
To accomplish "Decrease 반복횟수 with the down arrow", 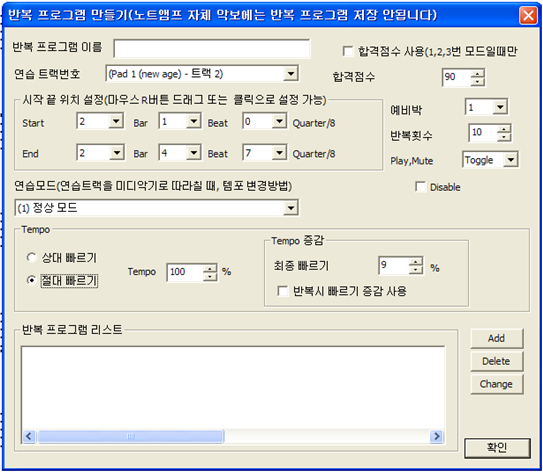I will [504, 137].
